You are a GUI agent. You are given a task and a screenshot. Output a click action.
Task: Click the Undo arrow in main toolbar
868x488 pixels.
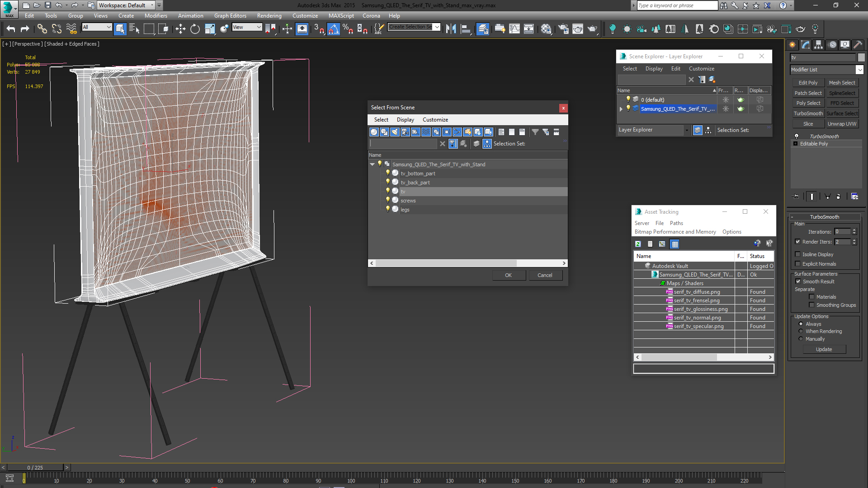point(11,29)
